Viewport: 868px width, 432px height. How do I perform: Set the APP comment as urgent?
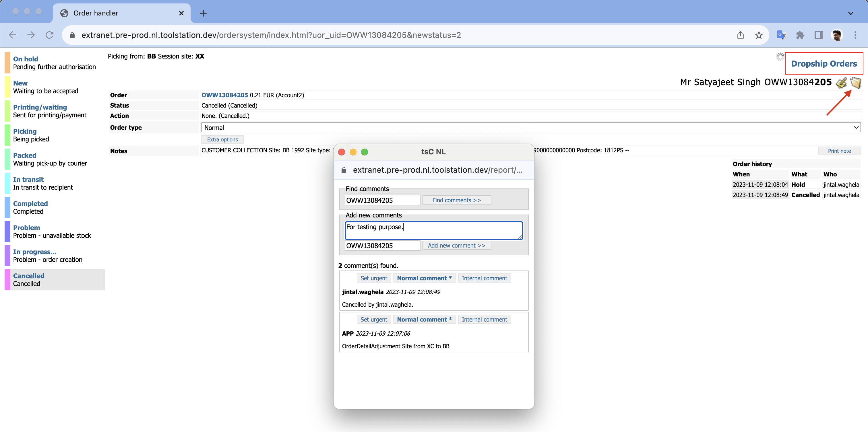(x=374, y=320)
